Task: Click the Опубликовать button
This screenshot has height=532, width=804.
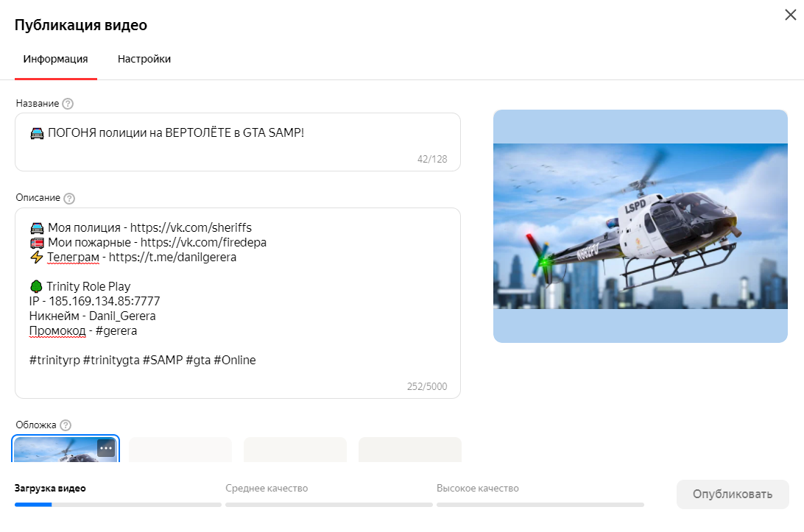Action: (732, 494)
